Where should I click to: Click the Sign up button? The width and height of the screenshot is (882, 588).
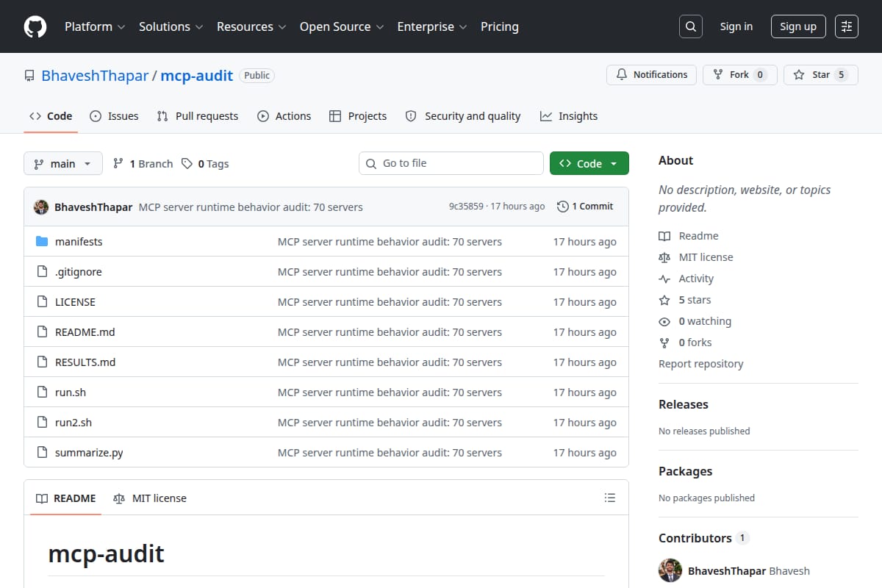[x=798, y=26]
